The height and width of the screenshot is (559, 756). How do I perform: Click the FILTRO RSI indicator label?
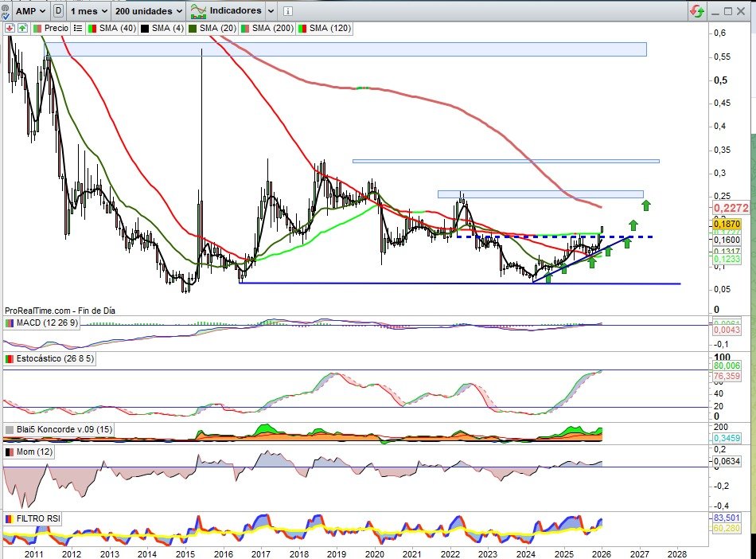[38, 519]
